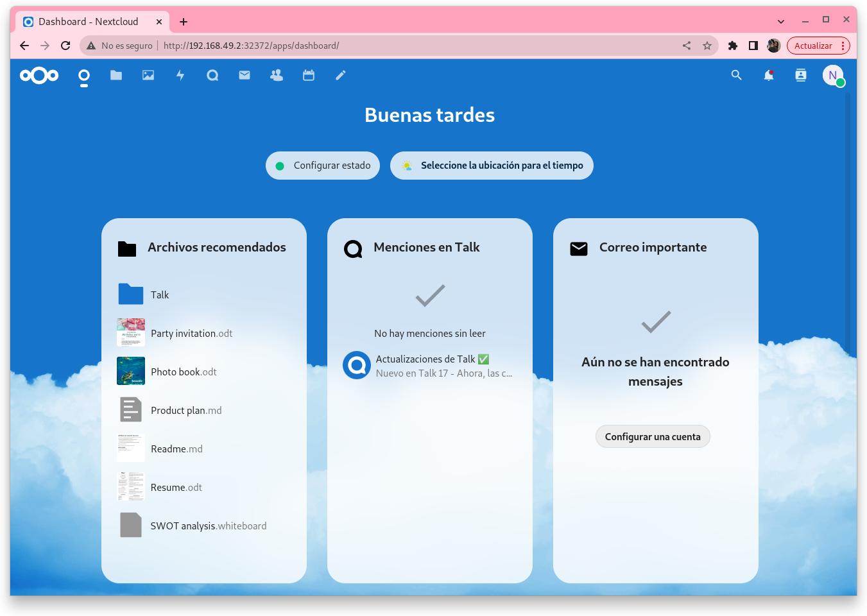
Task: Open the Activity lightning icon
Action: pyautogui.click(x=180, y=76)
